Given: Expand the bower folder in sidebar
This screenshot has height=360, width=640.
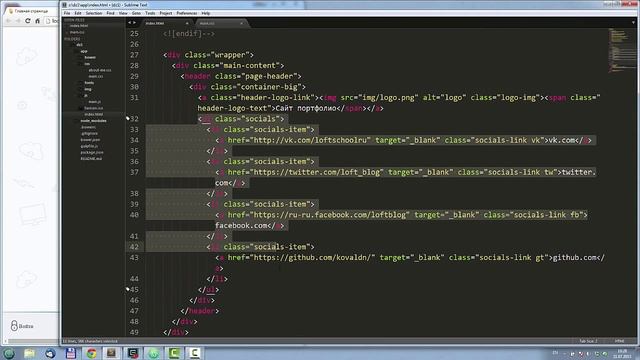Looking at the screenshot, I should tap(90, 58).
